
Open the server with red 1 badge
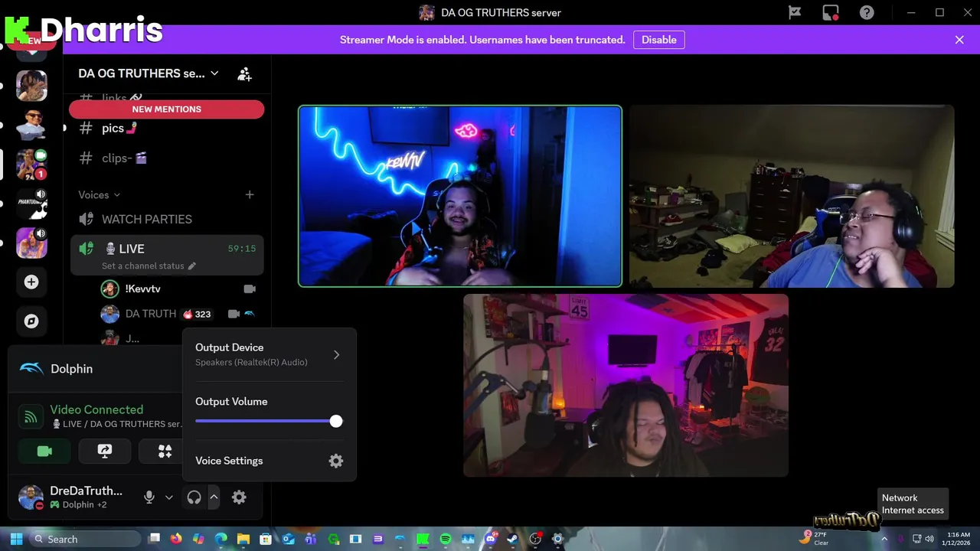point(31,164)
